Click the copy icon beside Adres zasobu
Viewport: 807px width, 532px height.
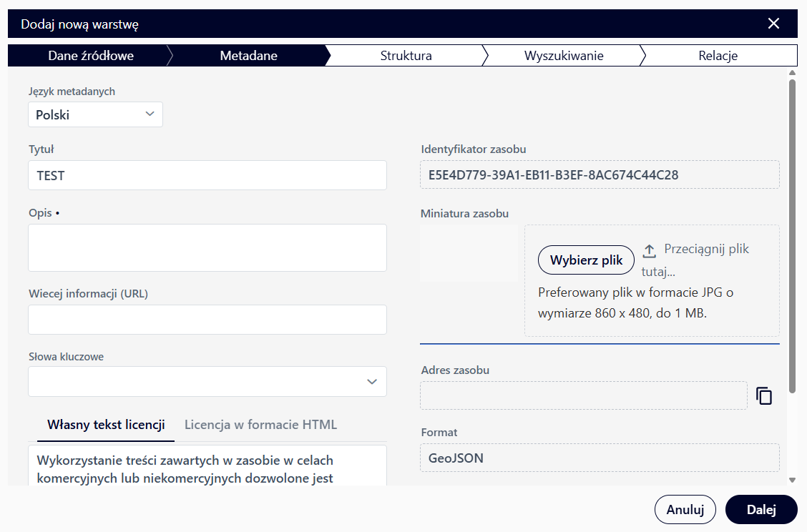point(764,396)
